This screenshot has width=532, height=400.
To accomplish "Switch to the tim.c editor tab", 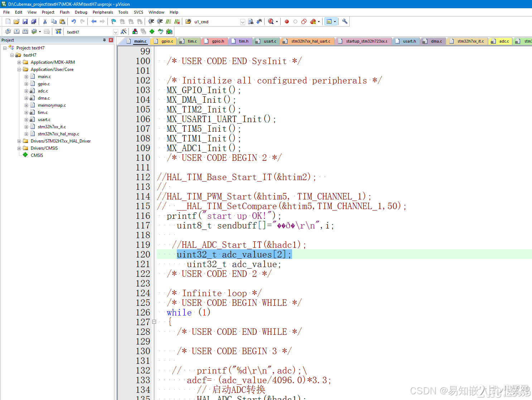I will (x=189, y=41).
